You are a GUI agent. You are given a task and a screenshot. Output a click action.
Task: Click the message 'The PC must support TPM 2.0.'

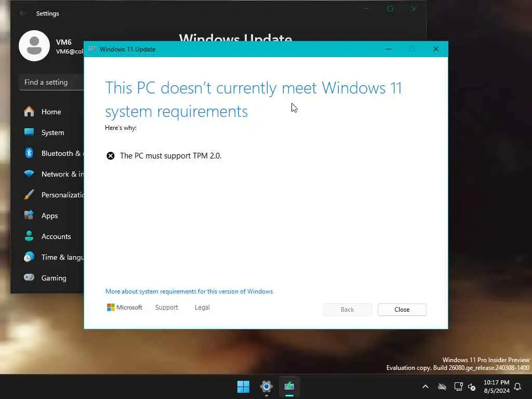pyautogui.click(x=170, y=156)
